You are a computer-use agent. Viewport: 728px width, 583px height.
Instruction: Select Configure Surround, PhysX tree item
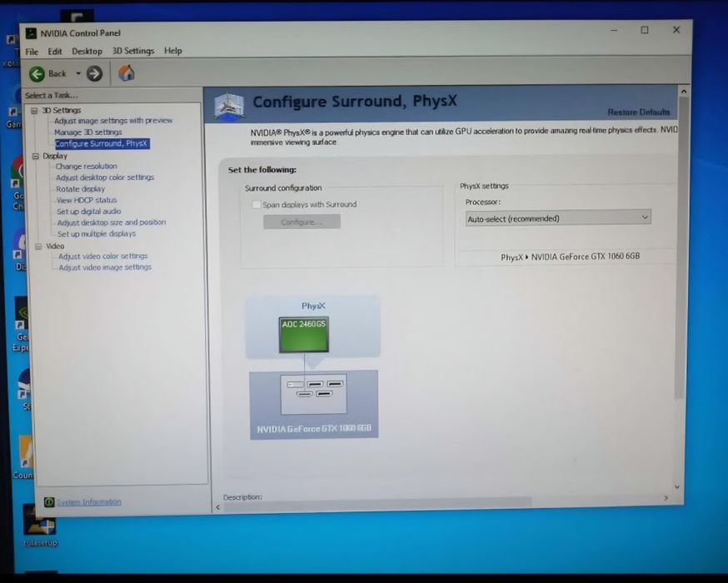pos(102,143)
